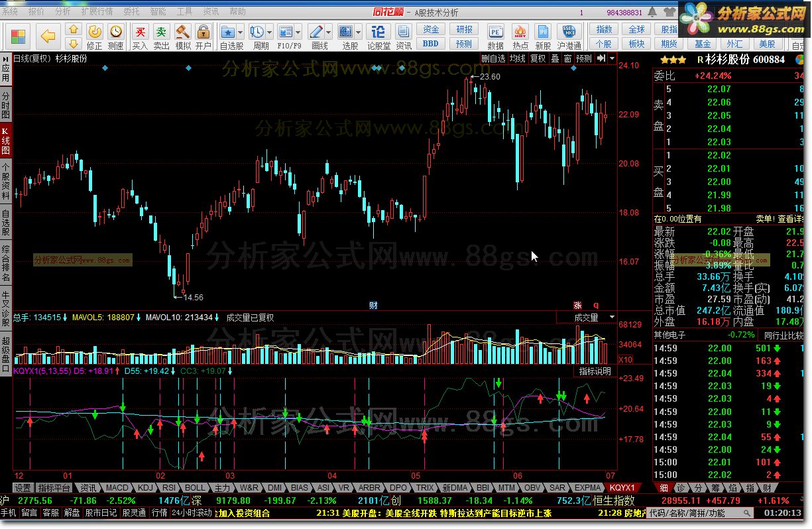The width and height of the screenshot is (812, 529).
Task: Open the F10/F9 info icon
Action: point(286,31)
